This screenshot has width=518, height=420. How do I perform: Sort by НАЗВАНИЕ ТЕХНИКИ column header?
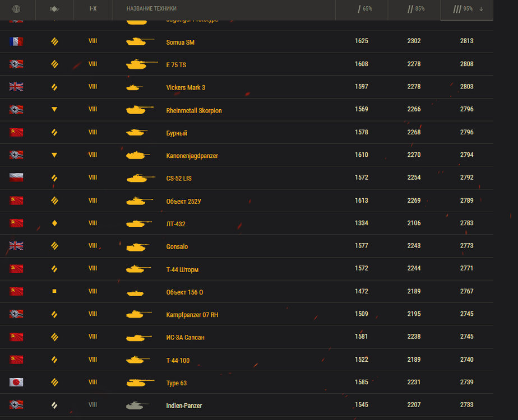151,8
